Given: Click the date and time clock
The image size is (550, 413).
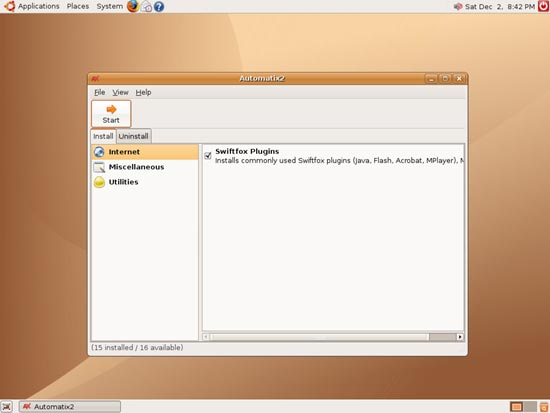Looking at the screenshot, I should pos(499,7).
